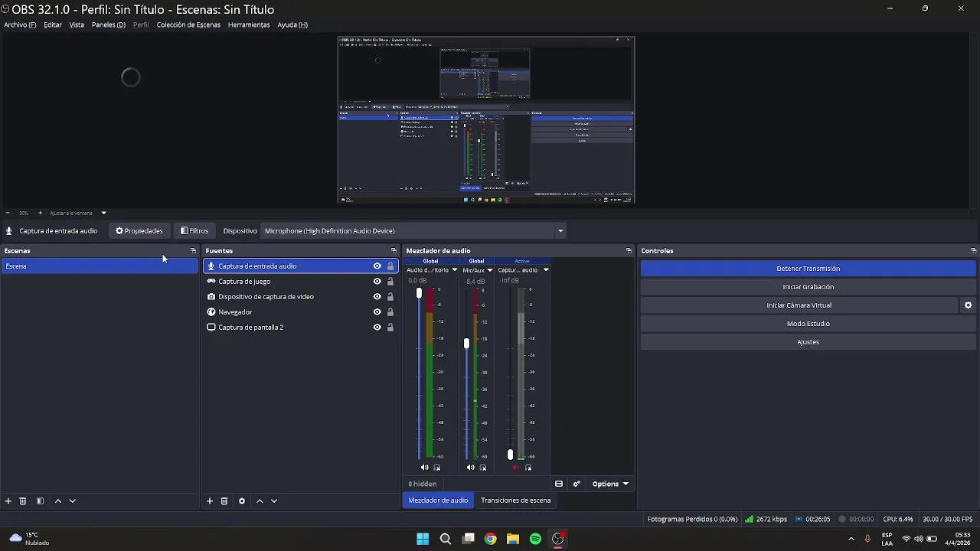The image size is (980, 551).
Task: Undock the Fuentes panel
Action: [394, 251]
